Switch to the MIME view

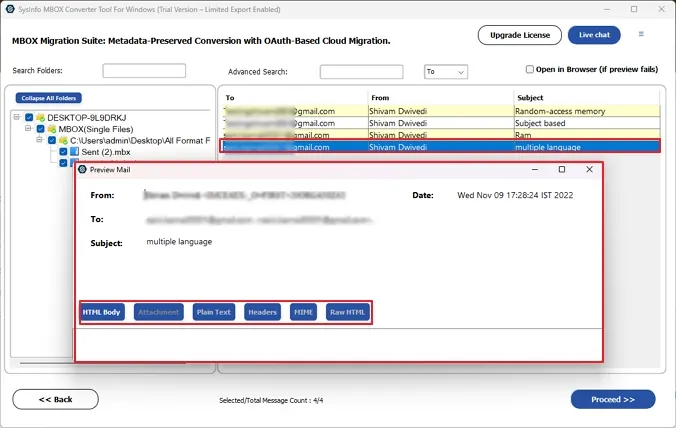pyautogui.click(x=304, y=312)
